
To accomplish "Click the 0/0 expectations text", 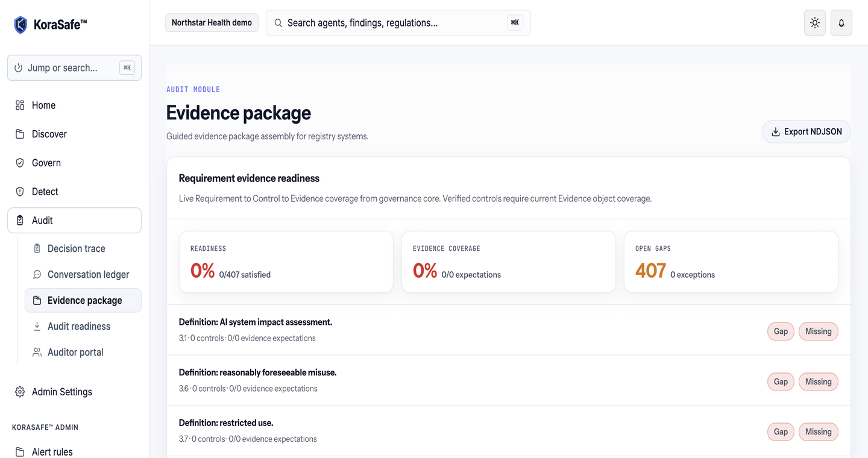I will (x=471, y=275).
